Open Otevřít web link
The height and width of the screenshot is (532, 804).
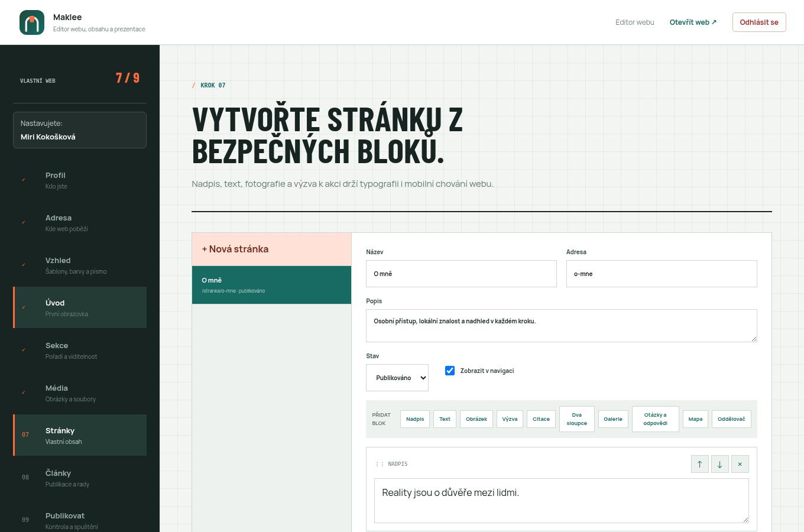pyautogui.click(x=693, y=22)
